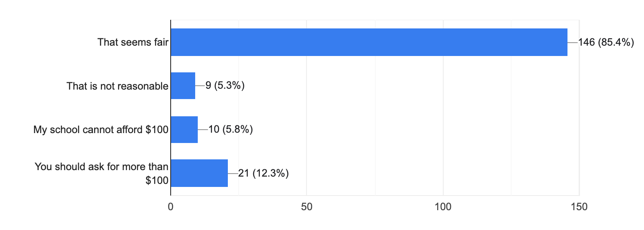644x230 pixels.
Task: Click the That seems fair category label
Action: pos(133,42)
